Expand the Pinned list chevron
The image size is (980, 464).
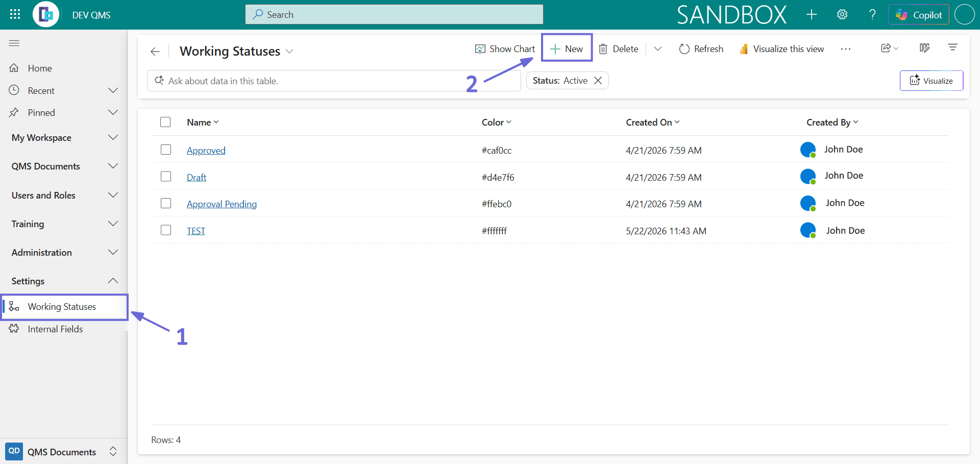(113, 112)
